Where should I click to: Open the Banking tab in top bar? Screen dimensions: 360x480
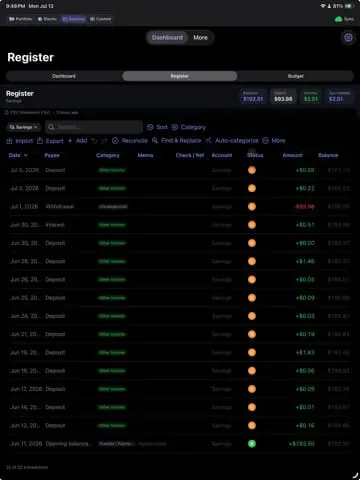pos(74,19)
